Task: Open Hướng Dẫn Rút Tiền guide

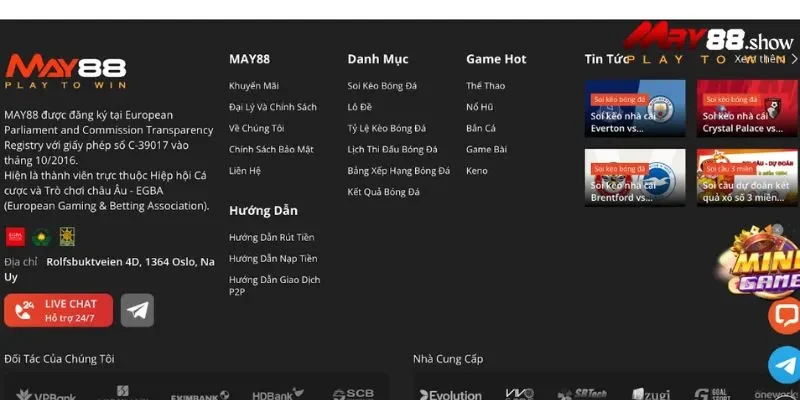Action: tap(271, 237)
